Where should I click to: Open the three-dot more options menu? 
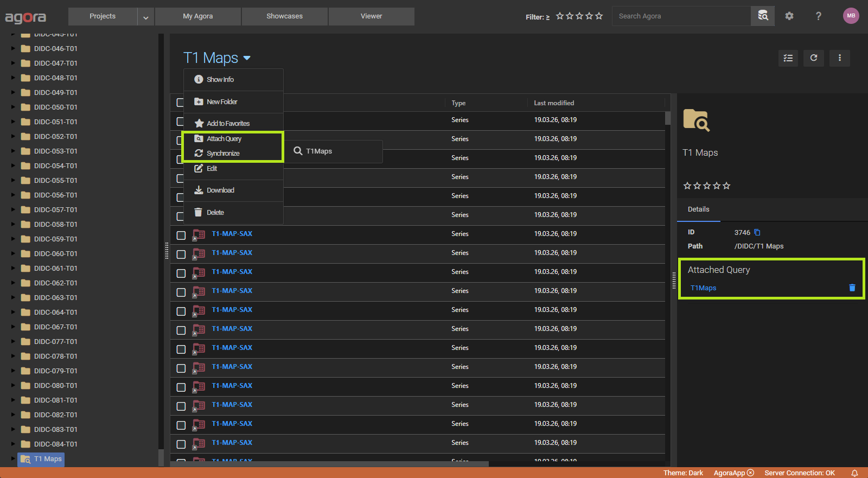[840, 58]
